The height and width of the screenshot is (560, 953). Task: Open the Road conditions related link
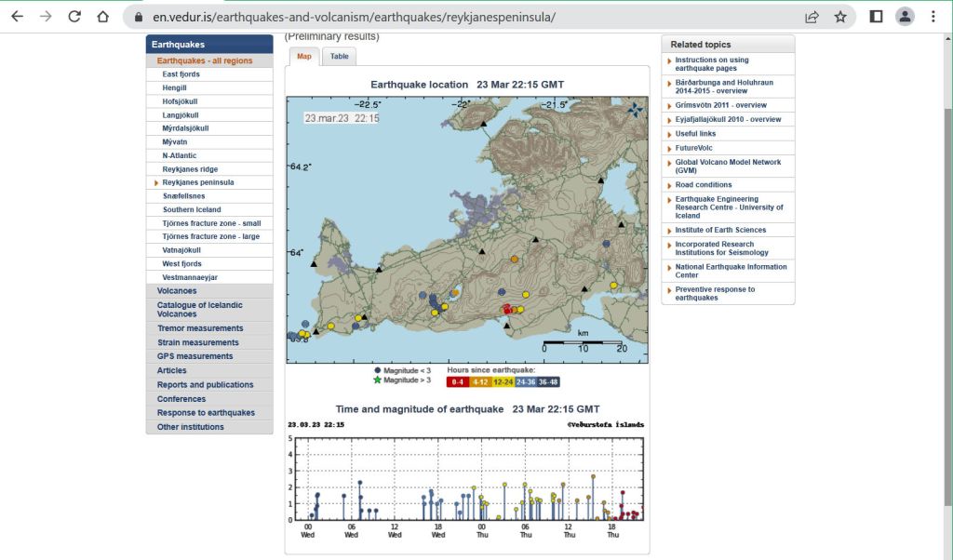(x=704, y=185)
